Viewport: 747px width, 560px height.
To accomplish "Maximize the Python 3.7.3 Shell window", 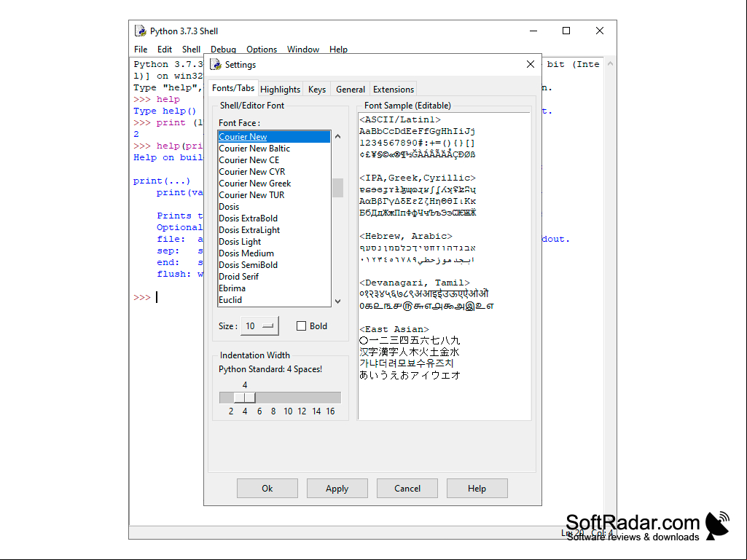I will (566, 31).
